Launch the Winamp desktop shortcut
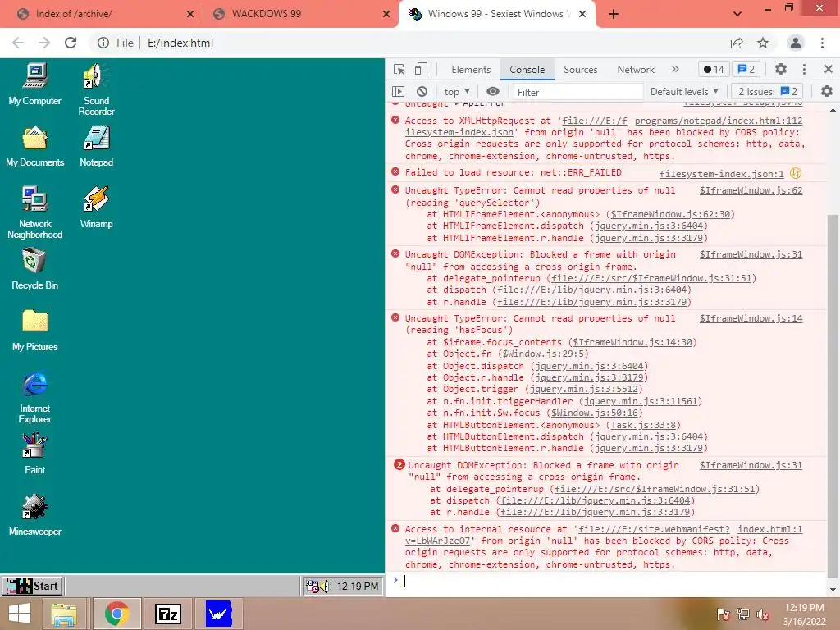The width and height of the screenshot is (840, 630). (x=97, y=208)
